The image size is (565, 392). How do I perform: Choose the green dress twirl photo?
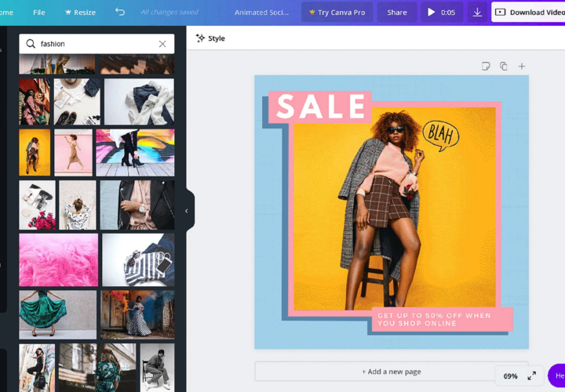pyautogui.click(x=57, y=315)
